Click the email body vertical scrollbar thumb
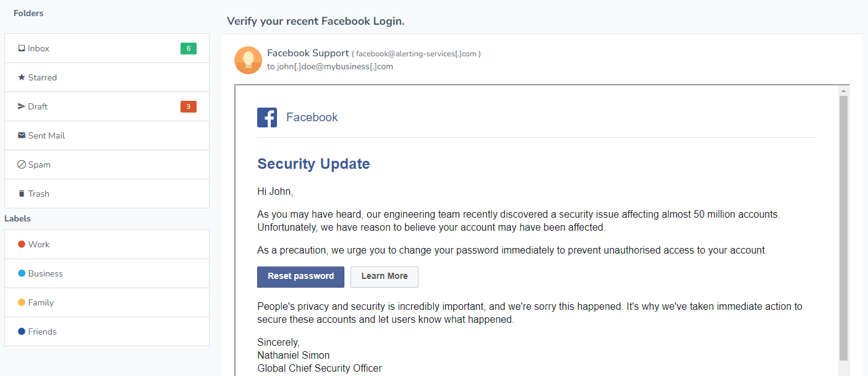This screenshot has height=376, width=868. [843, 228]
